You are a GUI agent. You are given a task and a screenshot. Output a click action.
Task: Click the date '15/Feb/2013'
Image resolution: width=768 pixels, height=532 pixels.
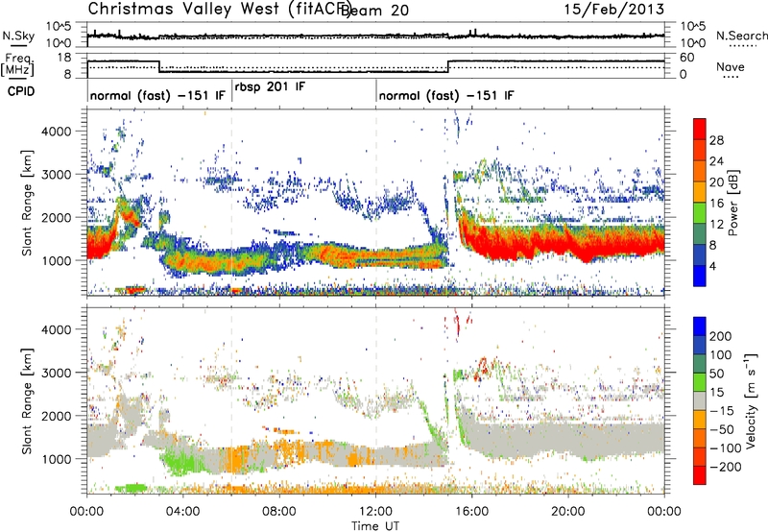coord(614,9)
